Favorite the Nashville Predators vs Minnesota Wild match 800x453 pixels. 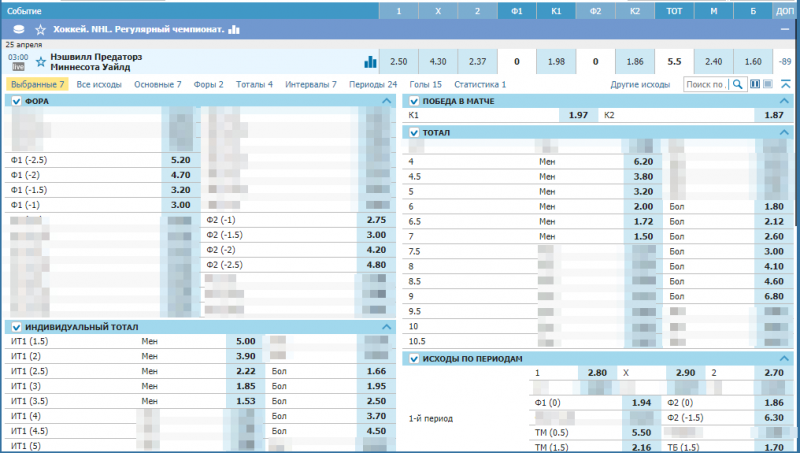(40, 61)
